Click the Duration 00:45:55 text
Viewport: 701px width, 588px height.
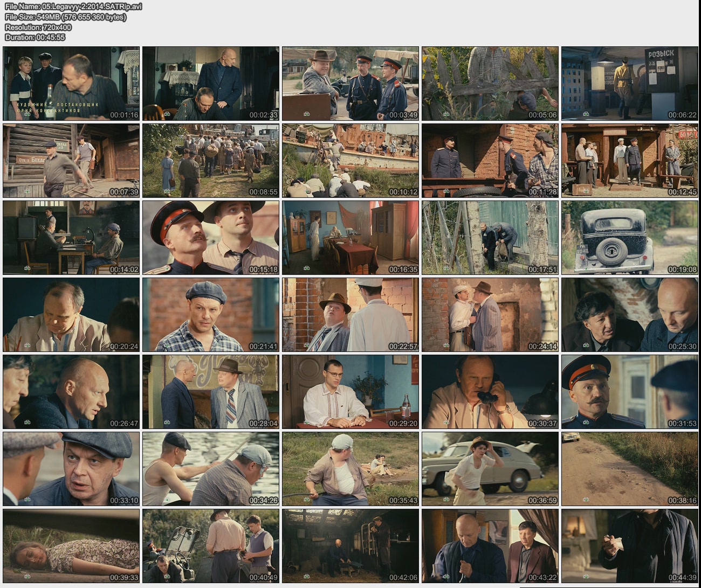[35, 37]
